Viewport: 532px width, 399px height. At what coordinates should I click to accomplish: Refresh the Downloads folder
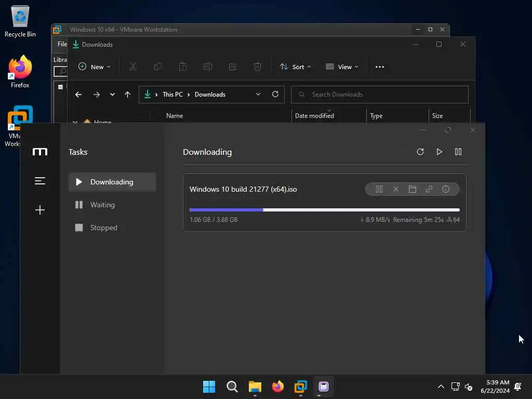pyautogui.click(x=275, y=94)
